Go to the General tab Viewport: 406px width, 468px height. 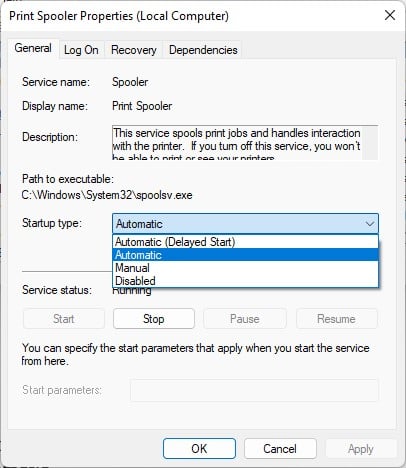33,49
